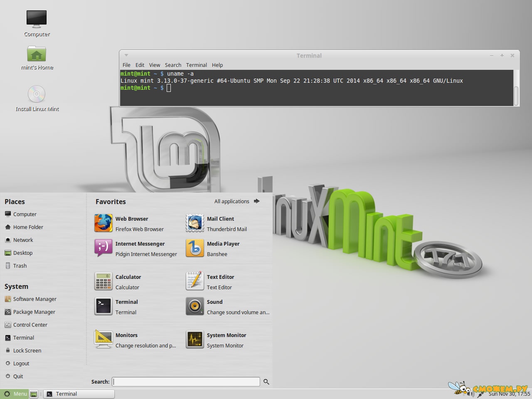Open the Terminal window Help menu
Viewport: 532px width, 399px height.
[x=217, y=65]
